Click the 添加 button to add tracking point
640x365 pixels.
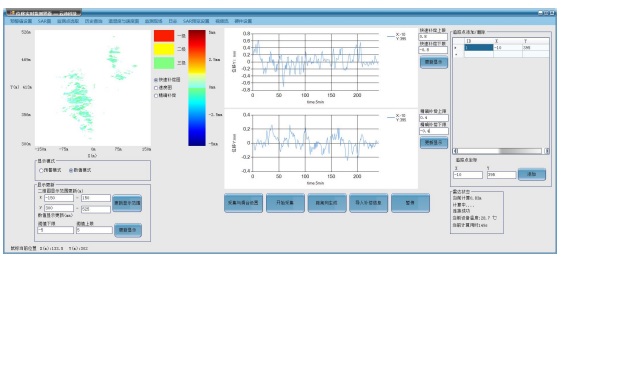pyautogui.click(x=531, y=174)
